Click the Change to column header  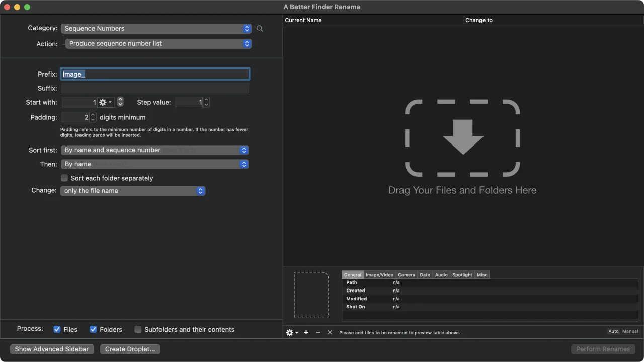553,20
